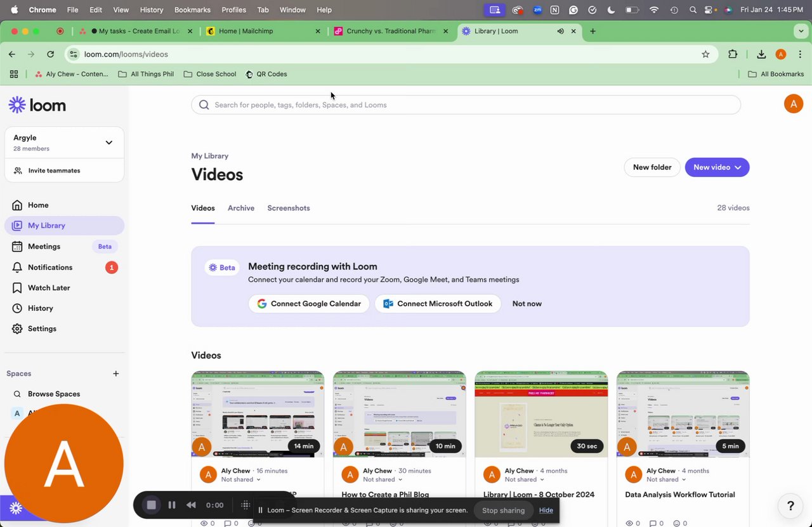Viewport: 812px width, 527px height.
Task: Click the recorder drag handle dots
Action: point(246,505)
